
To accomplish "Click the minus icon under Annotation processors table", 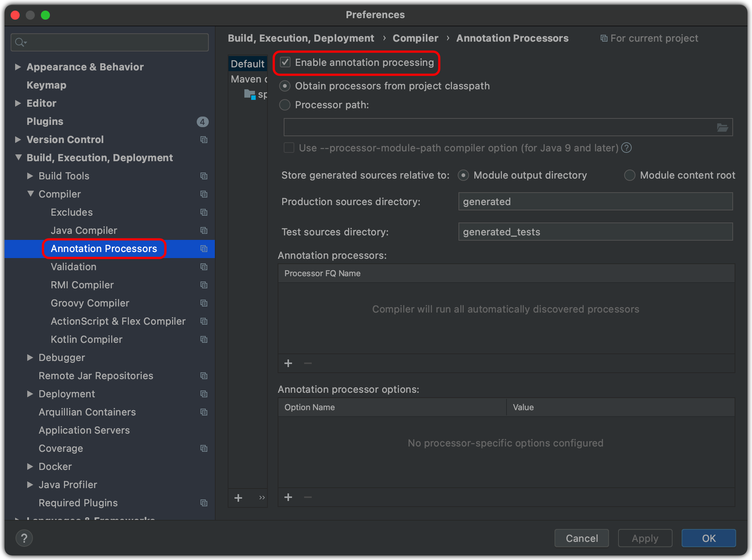I will [308, 363].
